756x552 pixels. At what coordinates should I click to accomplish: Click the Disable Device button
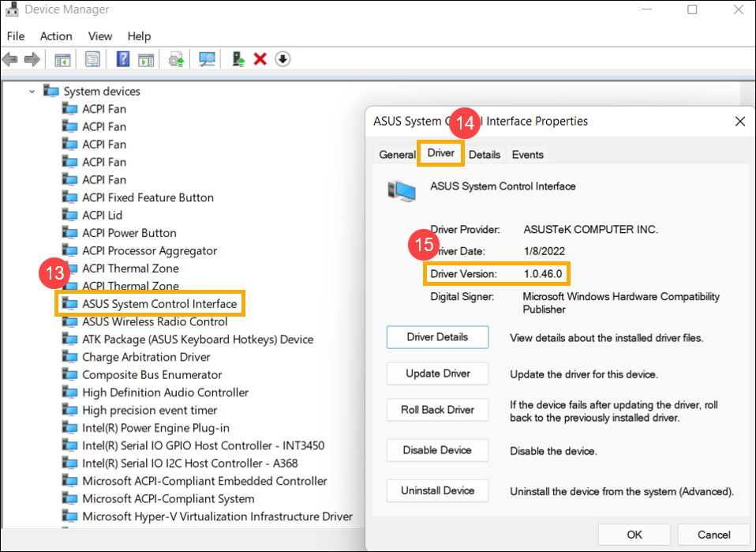[x=437, y=450]
